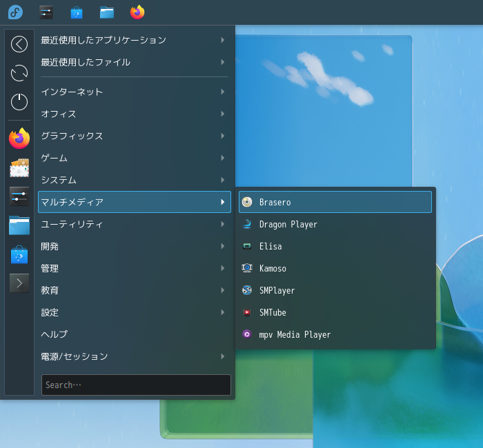
Task: Launch Brasero from multimedia submenu
Action: 335,202
